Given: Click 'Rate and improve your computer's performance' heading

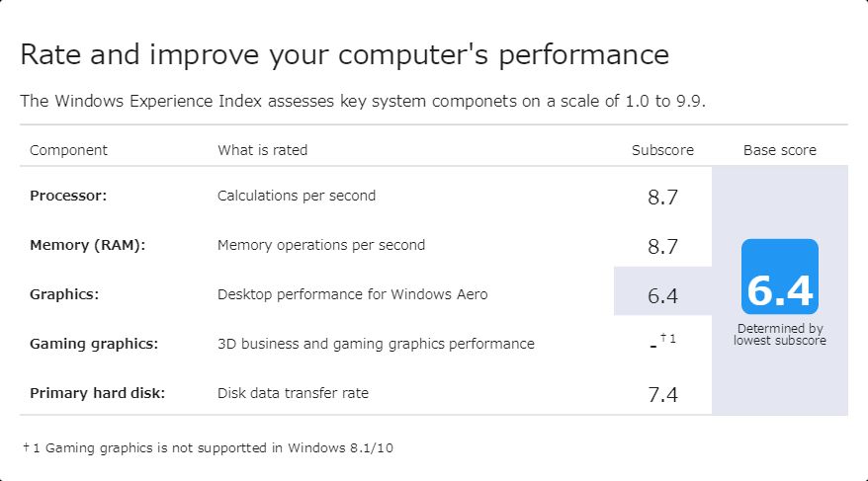Looking at the screenshot, I should (x=344, y=54).
